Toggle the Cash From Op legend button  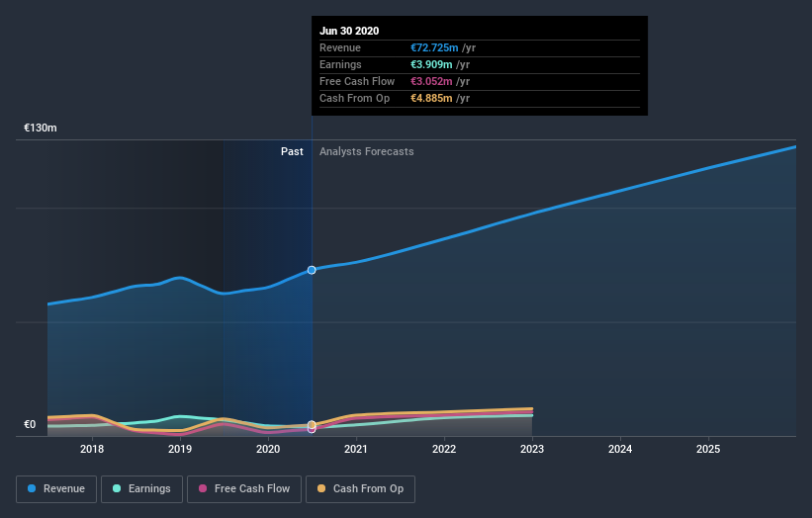tap(360, 489)
